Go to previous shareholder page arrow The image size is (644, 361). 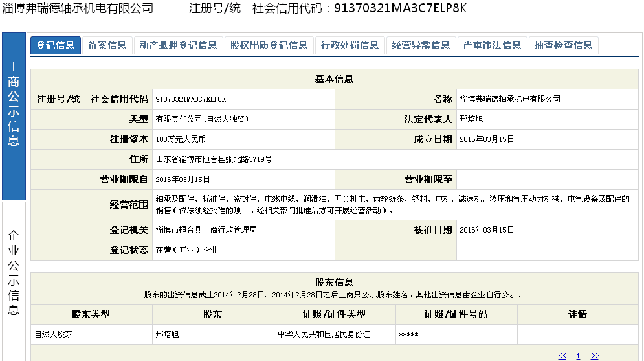(562, 356)
